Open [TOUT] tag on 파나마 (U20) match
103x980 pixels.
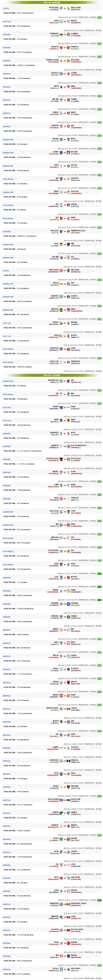6,8
